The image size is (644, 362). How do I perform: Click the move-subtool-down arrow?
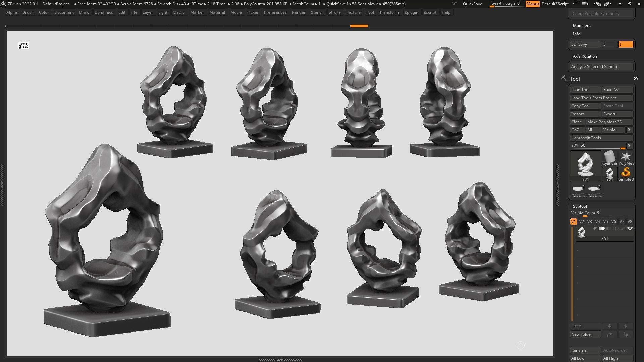tap(626, 326)
